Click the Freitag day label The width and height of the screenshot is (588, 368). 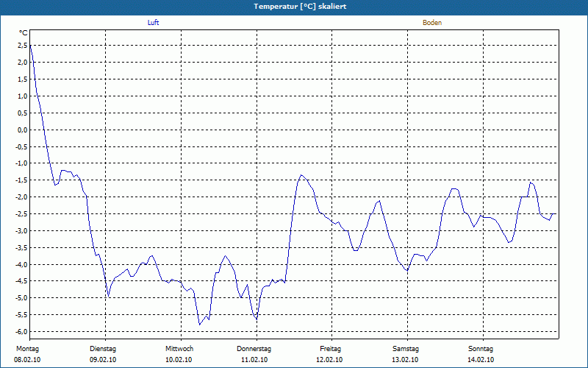(330, 349)
